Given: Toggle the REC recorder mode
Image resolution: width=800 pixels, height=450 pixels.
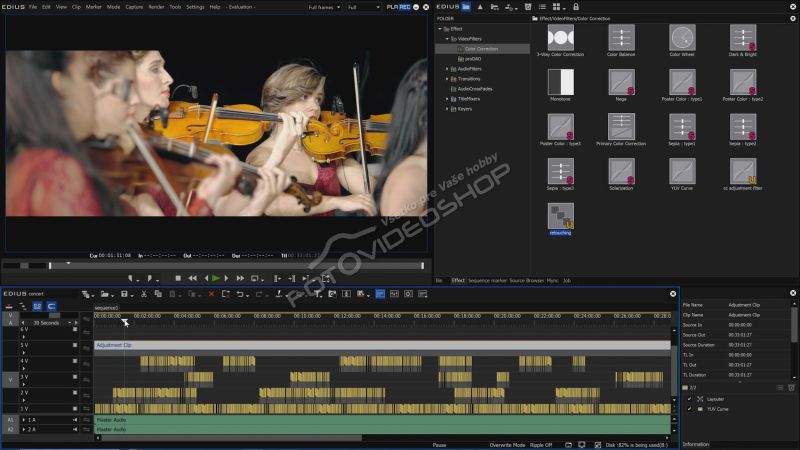Looking at the screenshot, I should tap(405, 7).
